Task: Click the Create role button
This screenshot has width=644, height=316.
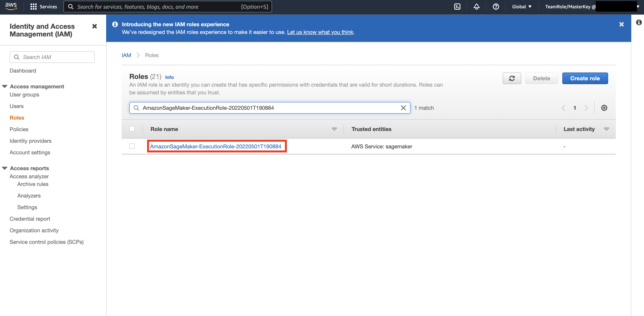Action: click(x=585, y=79)
